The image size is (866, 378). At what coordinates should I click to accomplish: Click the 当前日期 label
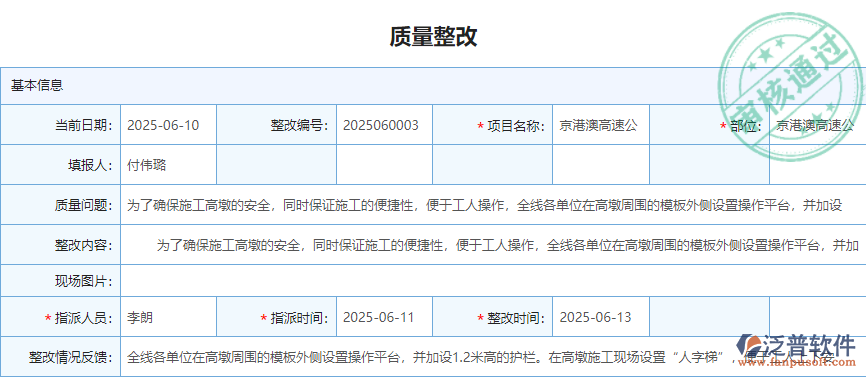tap(83, 125)
